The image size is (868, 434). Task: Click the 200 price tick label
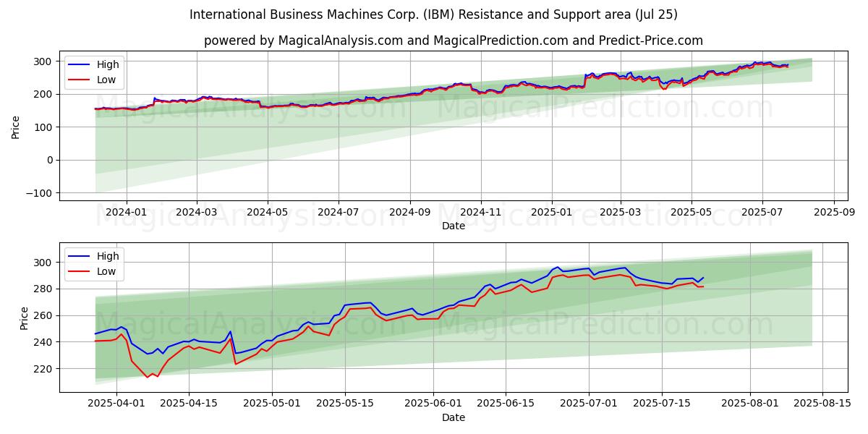click(42, 94)
